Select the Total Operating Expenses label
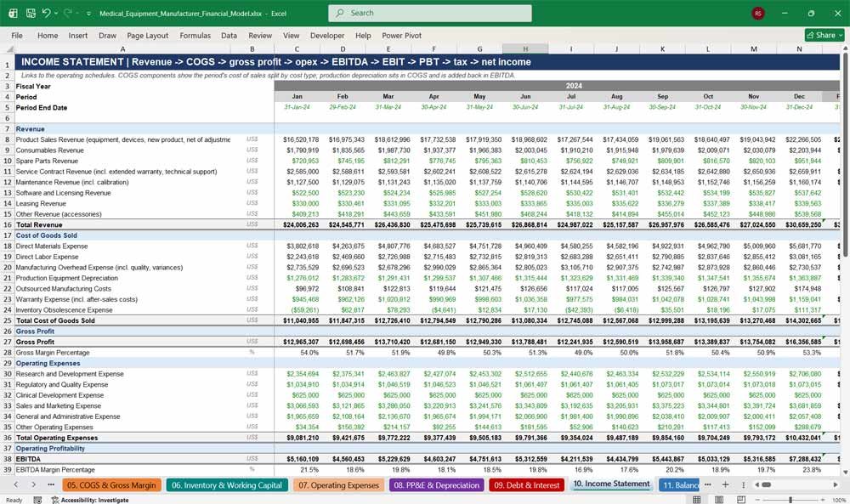Screen dimensions: 850x504 point(122,438)
